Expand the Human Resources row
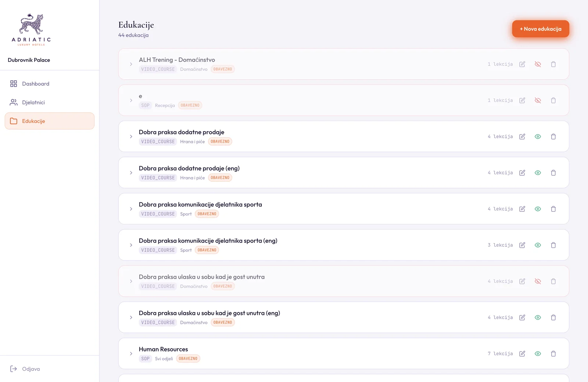 click(131, 354)
